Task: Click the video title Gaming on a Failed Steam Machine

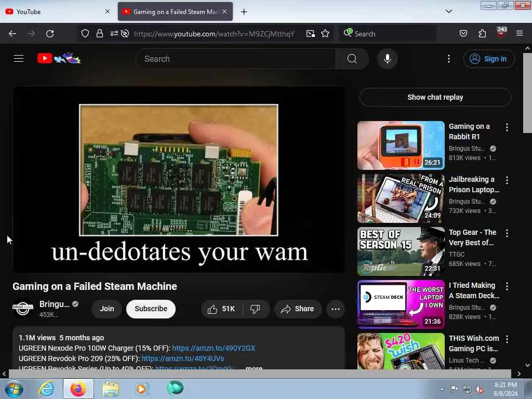Action: [x=95, y=286]
